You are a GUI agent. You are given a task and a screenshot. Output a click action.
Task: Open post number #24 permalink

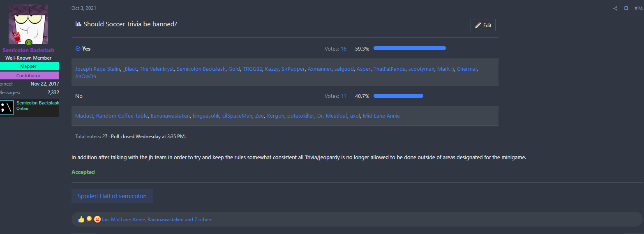(638, 9)
